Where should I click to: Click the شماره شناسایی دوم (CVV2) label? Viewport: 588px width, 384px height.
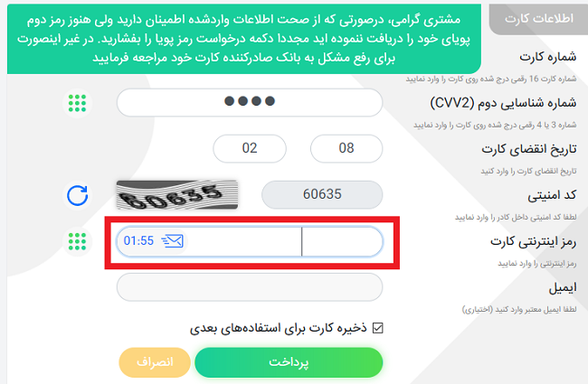(503, 103)
